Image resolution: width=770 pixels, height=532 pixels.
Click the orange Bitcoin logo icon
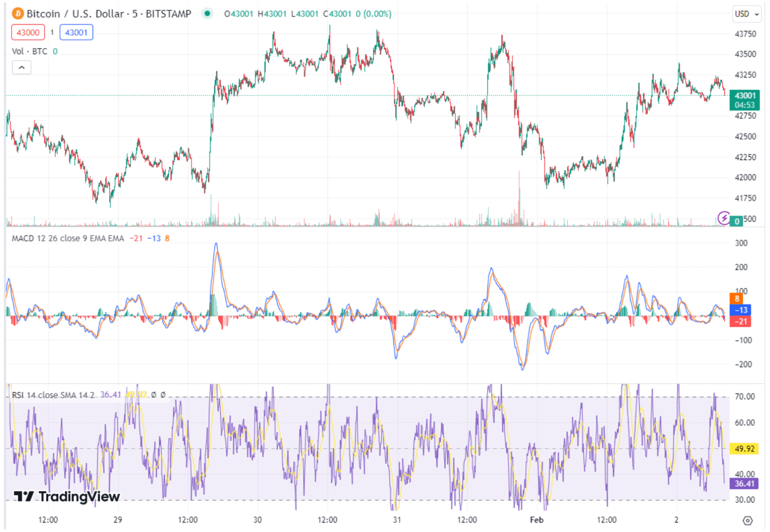[18, 14]
